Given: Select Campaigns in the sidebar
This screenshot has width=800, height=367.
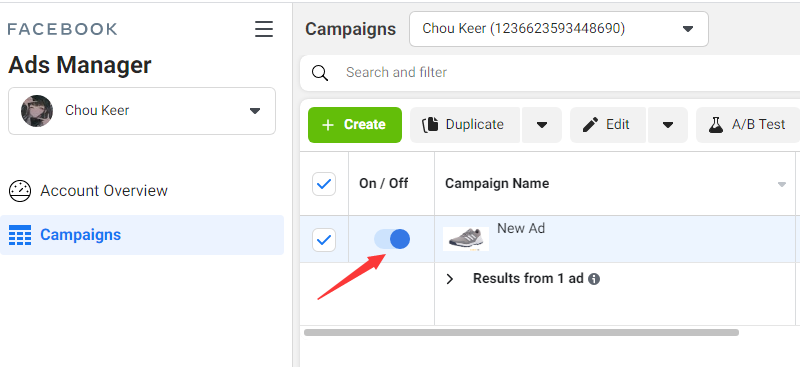Looking at the screenshot, I should pos(142,235).
